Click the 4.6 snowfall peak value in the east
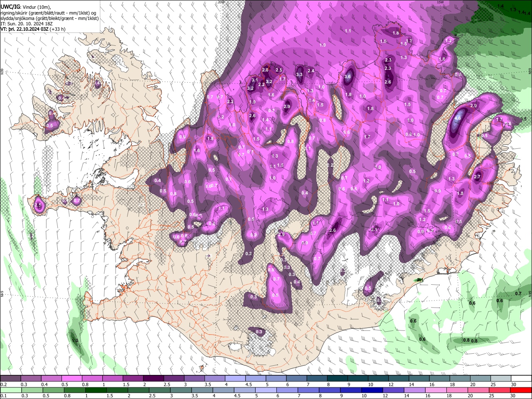 coord(458,118)
